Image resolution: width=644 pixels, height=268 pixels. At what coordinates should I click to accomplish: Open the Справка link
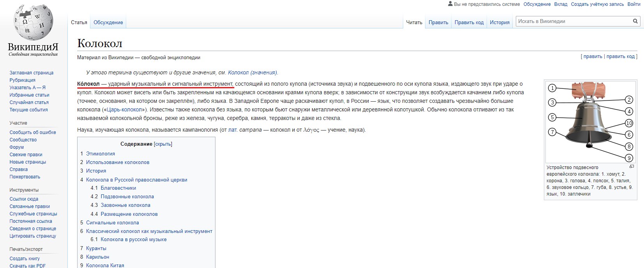(18, 169)
